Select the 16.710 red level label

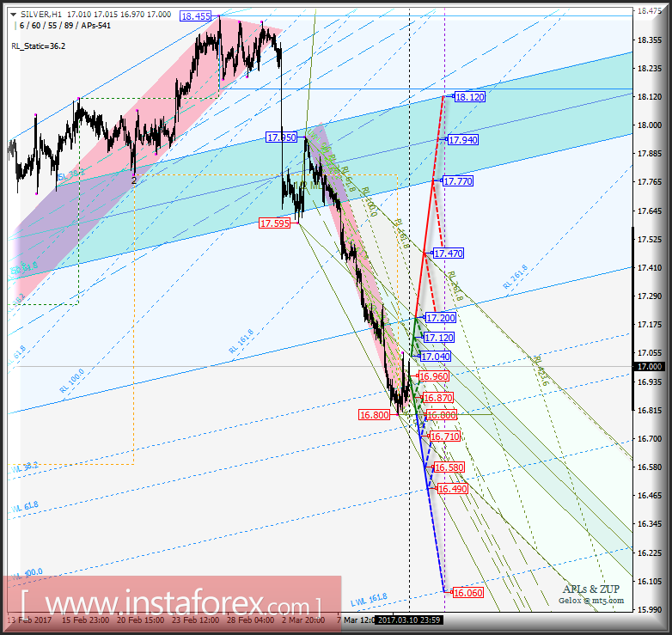(x=445, y=437)
